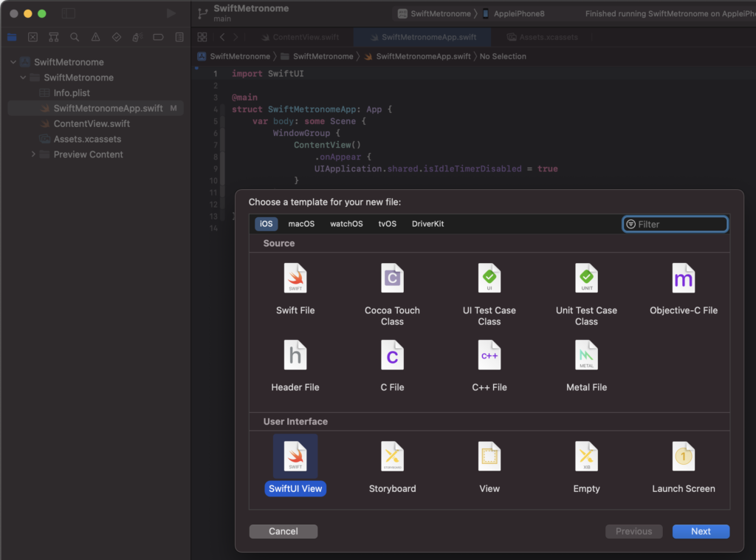Show the symbol navigator
Viewport: 756px width, 560px height.
53,37
